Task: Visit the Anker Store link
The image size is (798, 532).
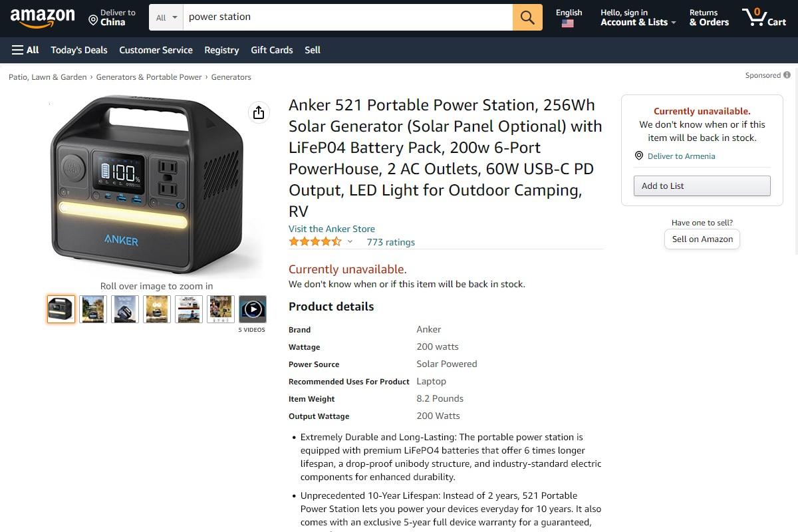Action: (332, 229)
